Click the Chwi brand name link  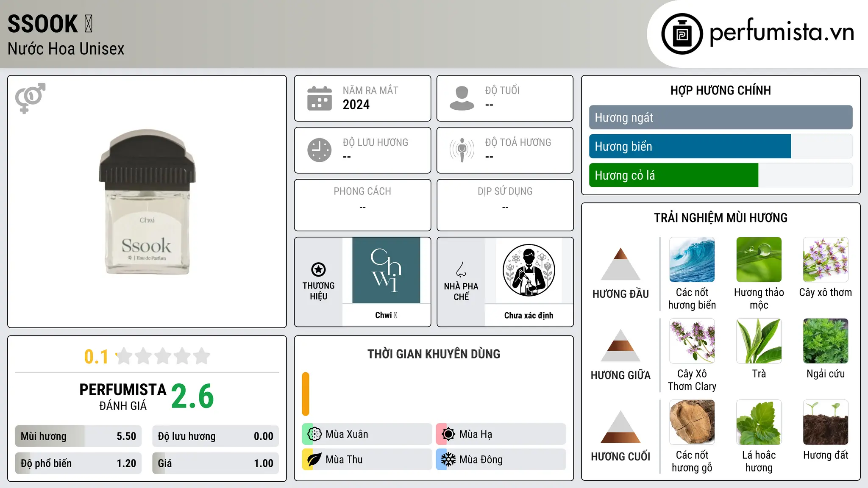point(386,315)
